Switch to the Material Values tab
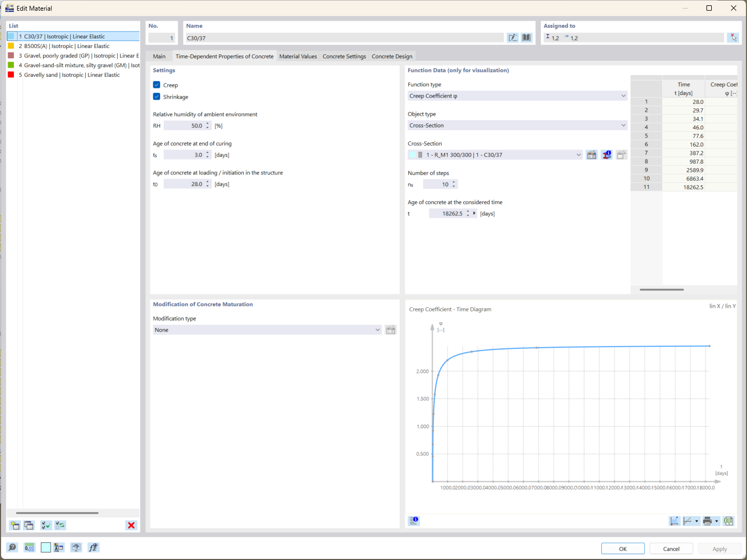 298,56
